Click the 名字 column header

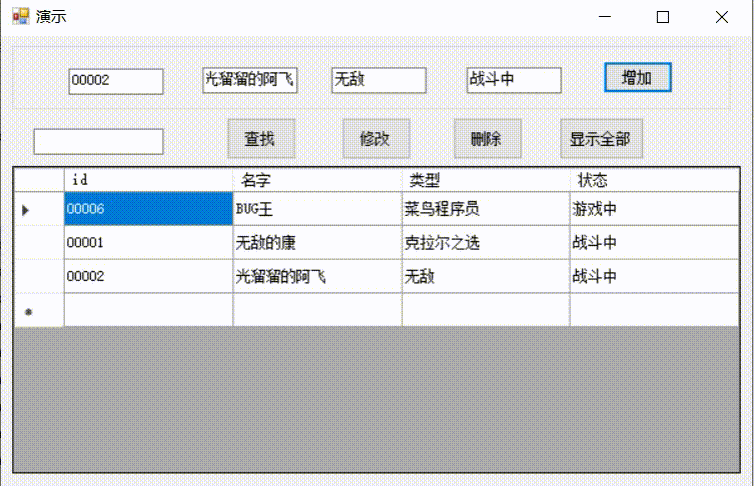pyautogui.click(x=317, y=180)
